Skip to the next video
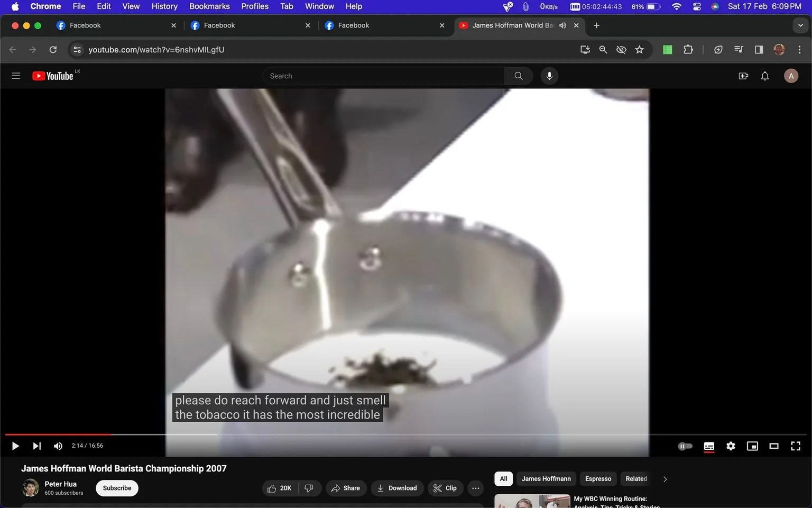 tap(36, 446)
